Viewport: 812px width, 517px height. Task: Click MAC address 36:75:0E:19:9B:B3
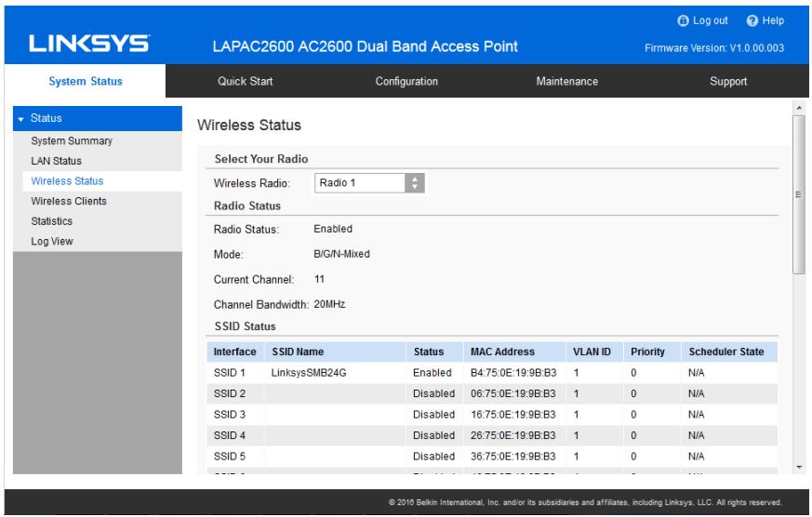[x=513, y=457]
